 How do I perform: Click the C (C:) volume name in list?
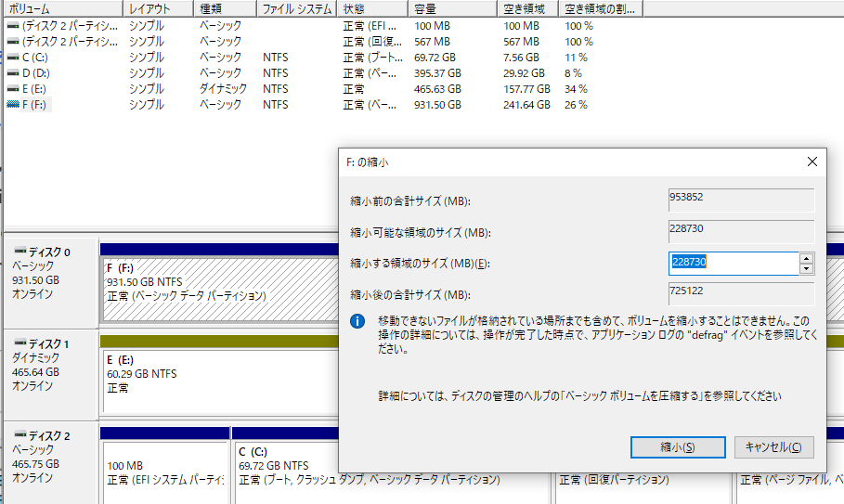[35, 58]
